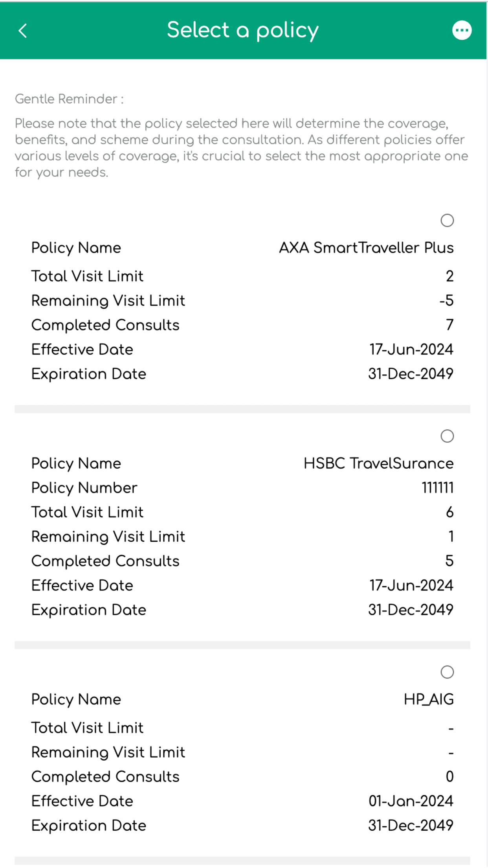Tap the HSBC TravelSurance policy name
488x868 pixels.
[378, 463]
